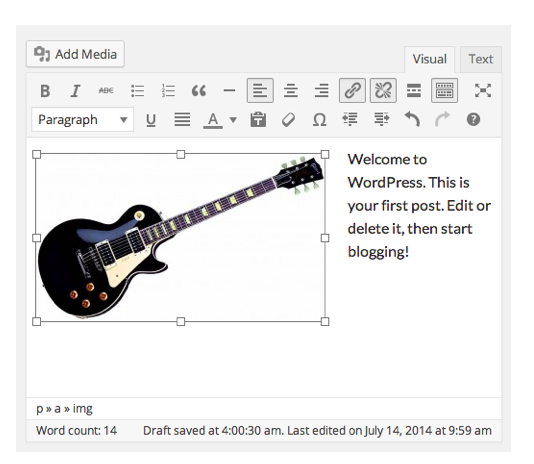Open Add Media dialog

[x=75, y=54]
